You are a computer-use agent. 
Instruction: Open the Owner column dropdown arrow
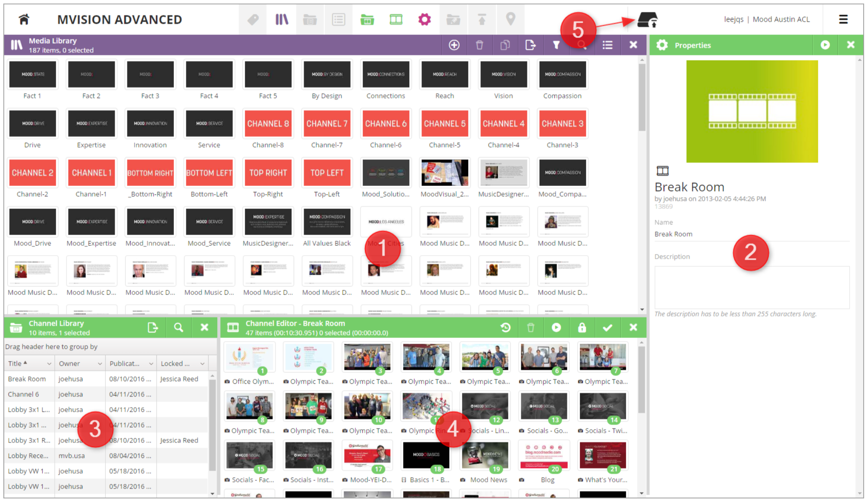(x=100, y=363)
